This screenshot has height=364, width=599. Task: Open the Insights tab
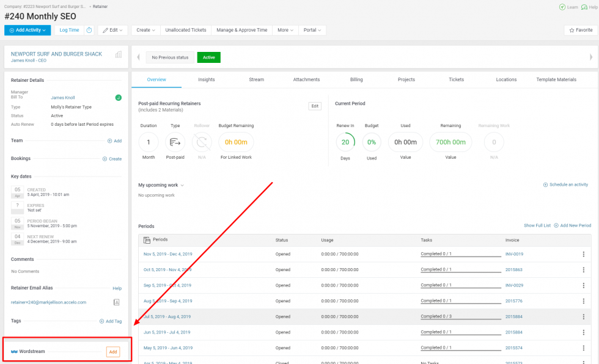point(206,79)
